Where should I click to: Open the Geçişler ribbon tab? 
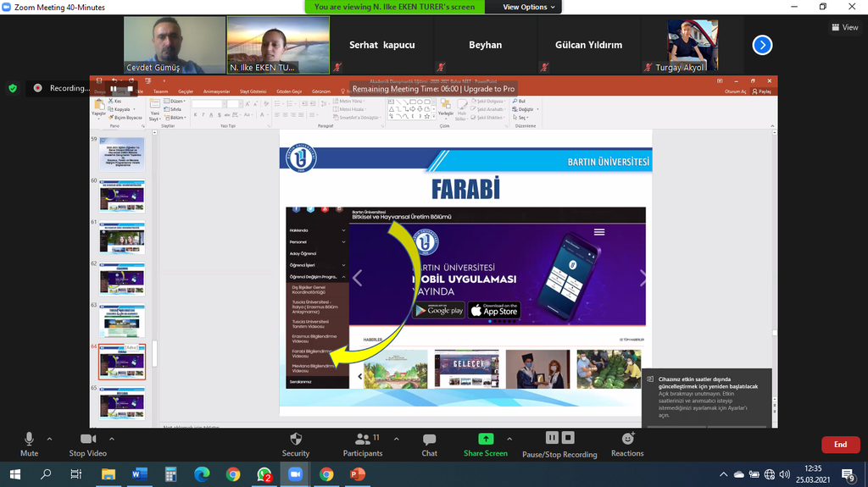tap(186, 91)
